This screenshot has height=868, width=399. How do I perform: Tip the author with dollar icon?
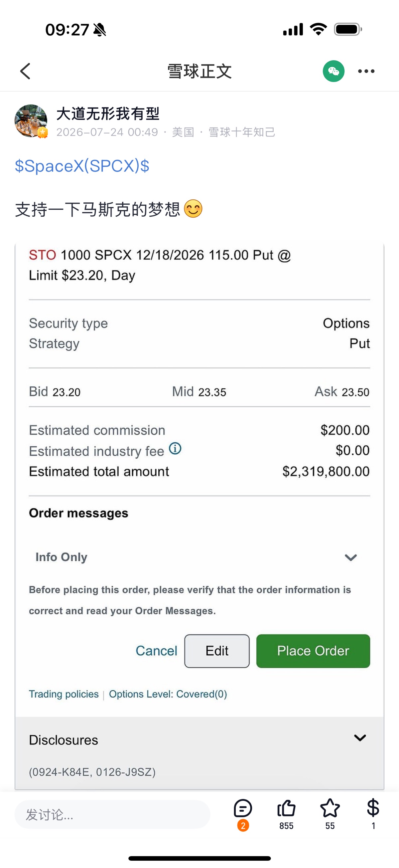click(x=373, y=808)
